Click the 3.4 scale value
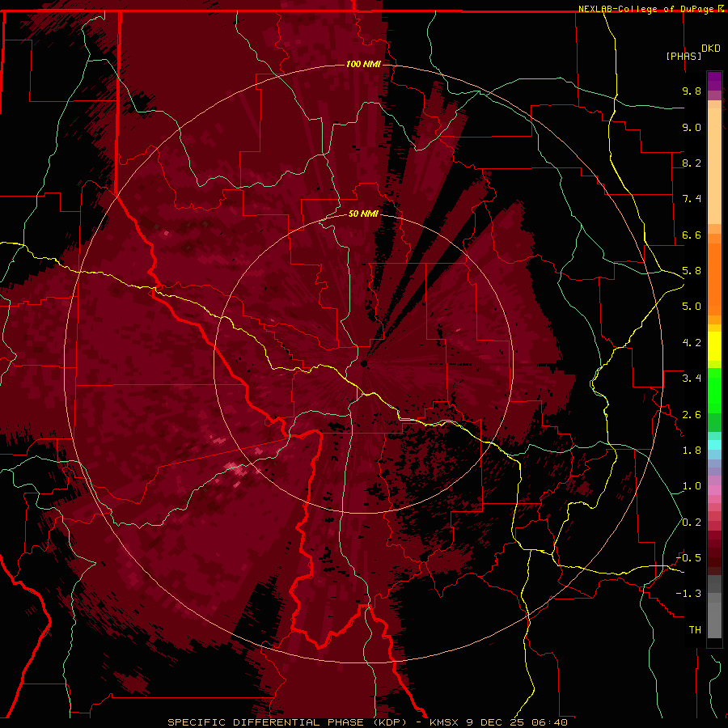 click(x=692, y=379)
